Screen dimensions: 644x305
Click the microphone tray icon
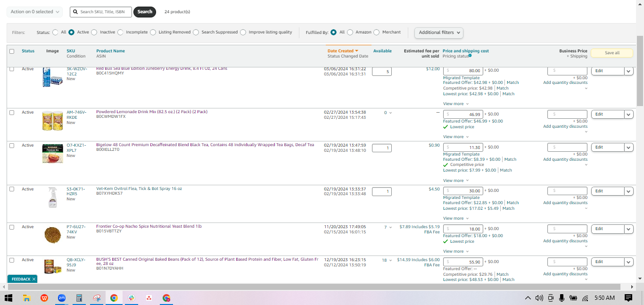point(561,298)
